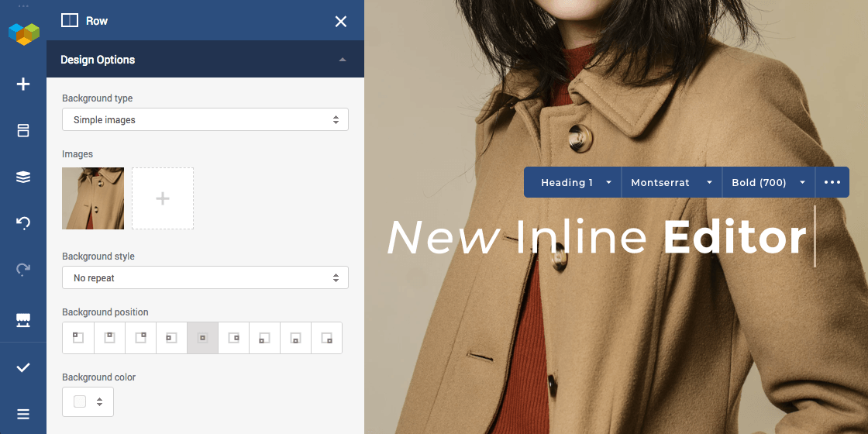868x434 pixels.
Task: Click the Redo arrow icon
Action: tap(23, 270)
